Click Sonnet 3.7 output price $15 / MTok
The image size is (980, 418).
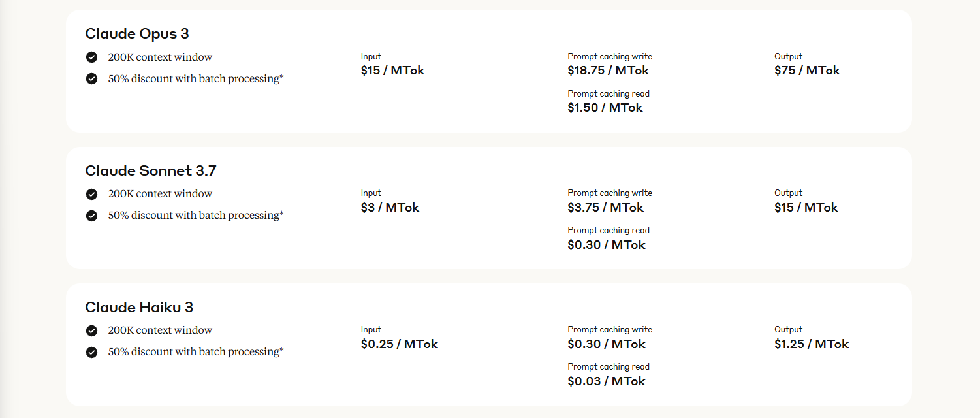coord(806,208)
